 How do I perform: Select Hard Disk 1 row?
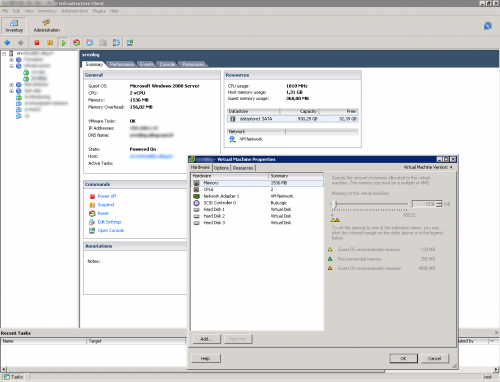point(257,210)
